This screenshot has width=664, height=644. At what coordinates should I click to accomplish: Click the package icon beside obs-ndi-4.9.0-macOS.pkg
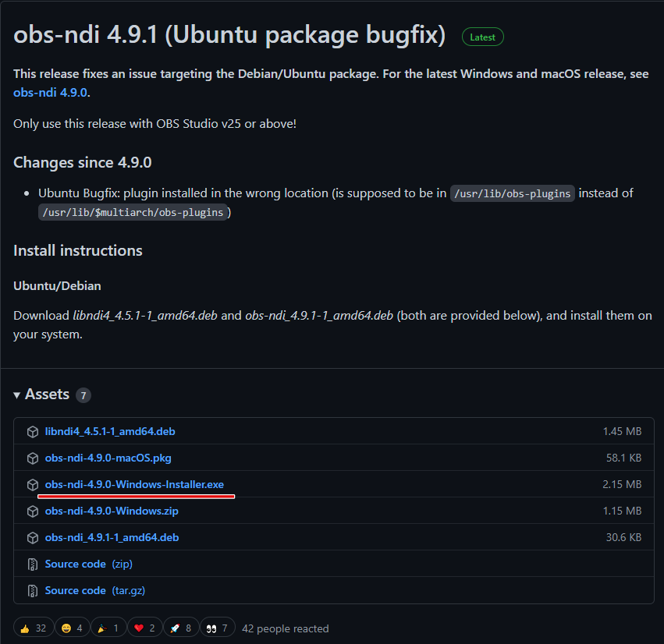click(32, 458)
